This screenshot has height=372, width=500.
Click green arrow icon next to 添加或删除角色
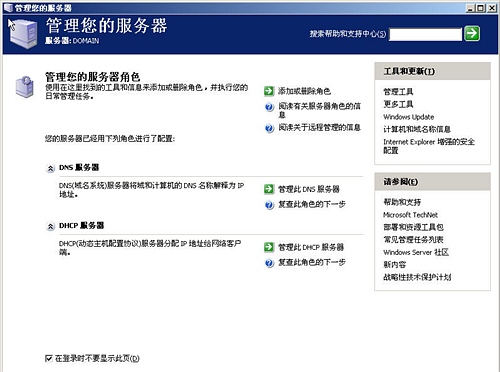point(269,91)
